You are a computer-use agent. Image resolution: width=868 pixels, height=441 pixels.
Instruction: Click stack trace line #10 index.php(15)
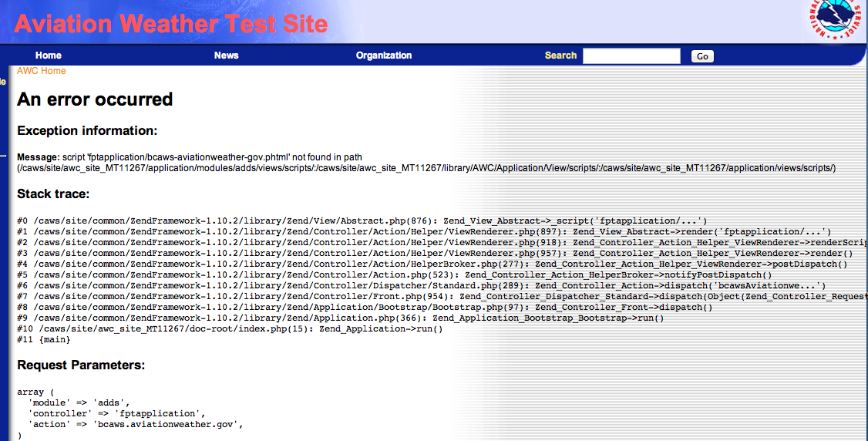tap(230, 329)
